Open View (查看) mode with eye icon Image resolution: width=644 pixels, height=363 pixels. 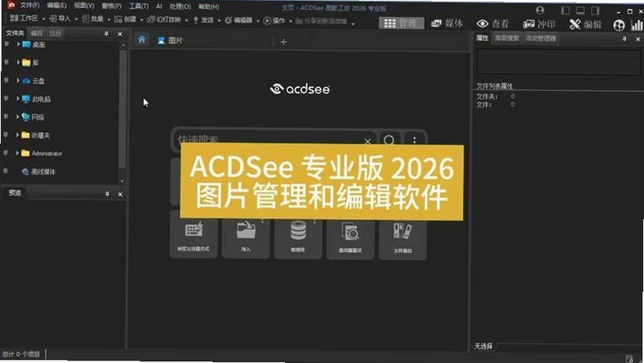tap(493, 24)
